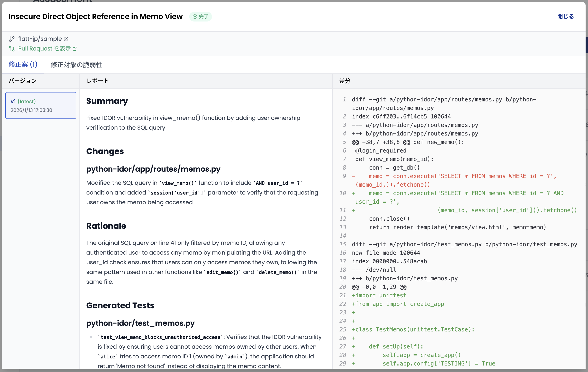Switch to the 修正案 (1) tab
Image resolution: width=588 pixels, height=372 pixels.
[23, 65]
